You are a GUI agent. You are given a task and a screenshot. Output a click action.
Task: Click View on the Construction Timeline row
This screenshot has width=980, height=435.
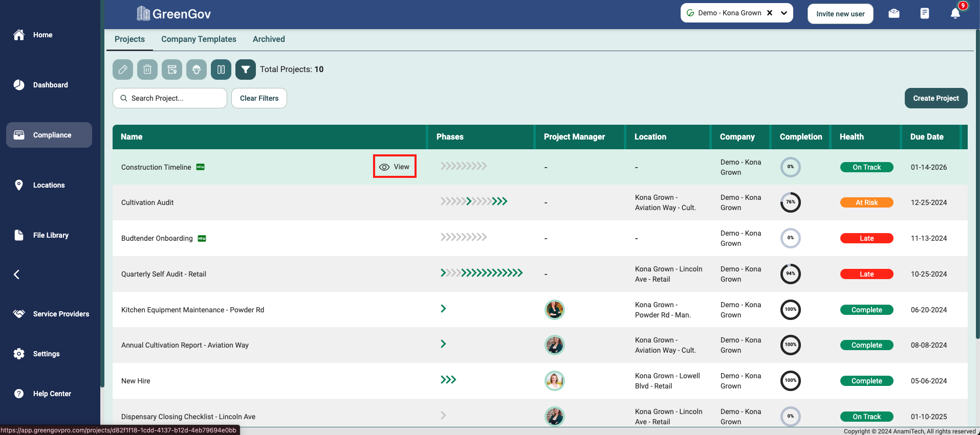[395, 167]
